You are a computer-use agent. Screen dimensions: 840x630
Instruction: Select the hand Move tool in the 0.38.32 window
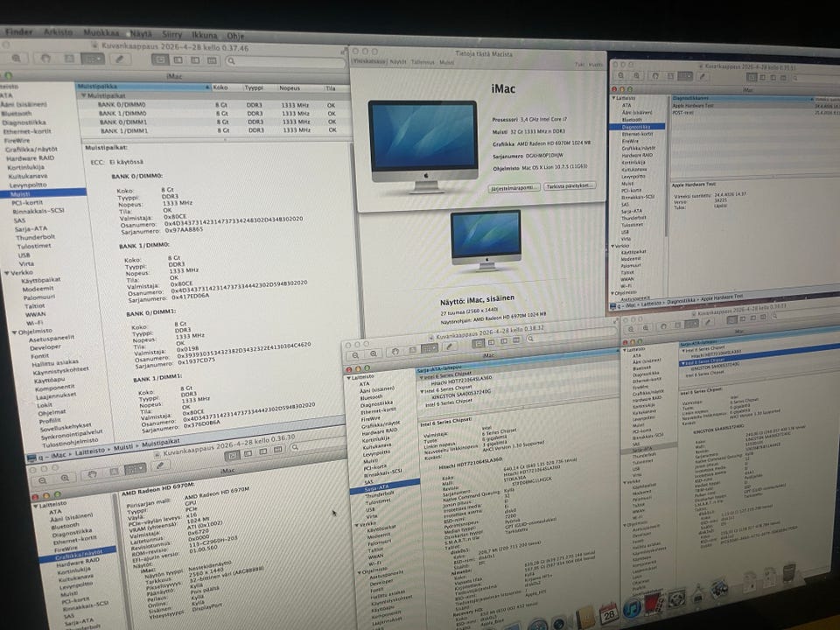tap(395, 352)
